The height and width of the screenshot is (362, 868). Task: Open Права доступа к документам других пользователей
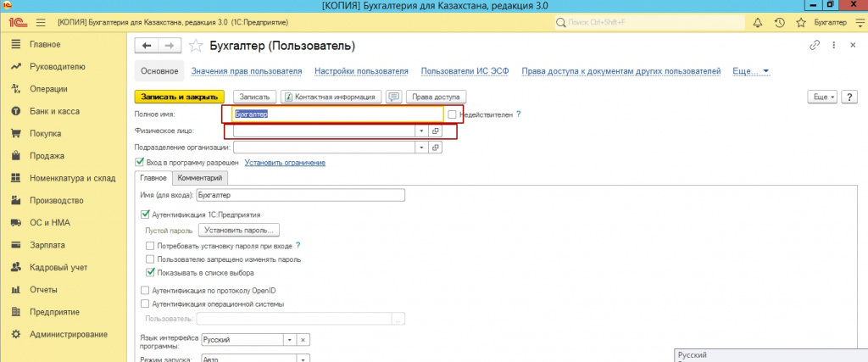[621, 71]
